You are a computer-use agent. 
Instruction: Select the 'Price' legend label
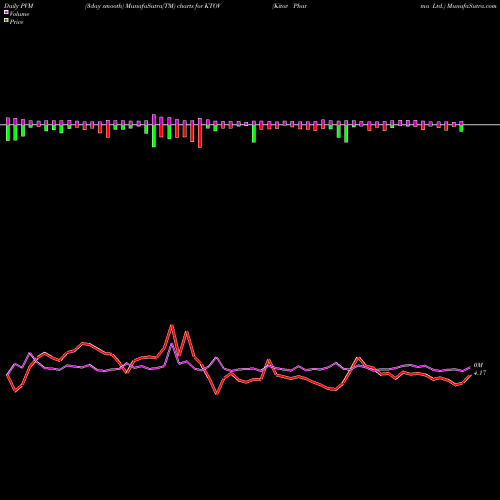click(16, 22)
